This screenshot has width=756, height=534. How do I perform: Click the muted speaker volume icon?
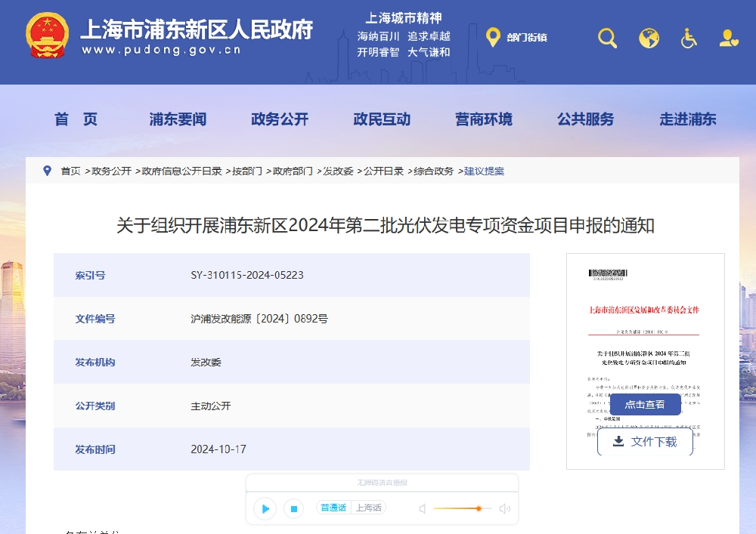tap(423, 508)
